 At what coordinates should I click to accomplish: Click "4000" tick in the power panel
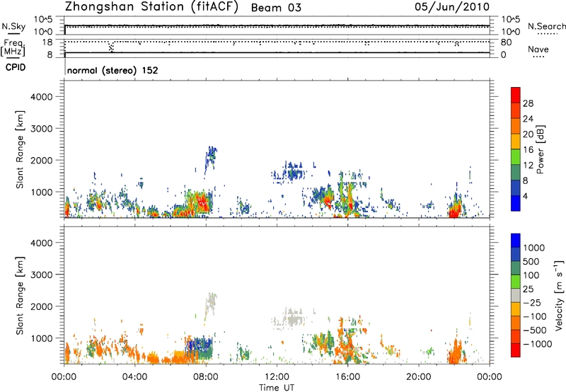coord(42,97)
